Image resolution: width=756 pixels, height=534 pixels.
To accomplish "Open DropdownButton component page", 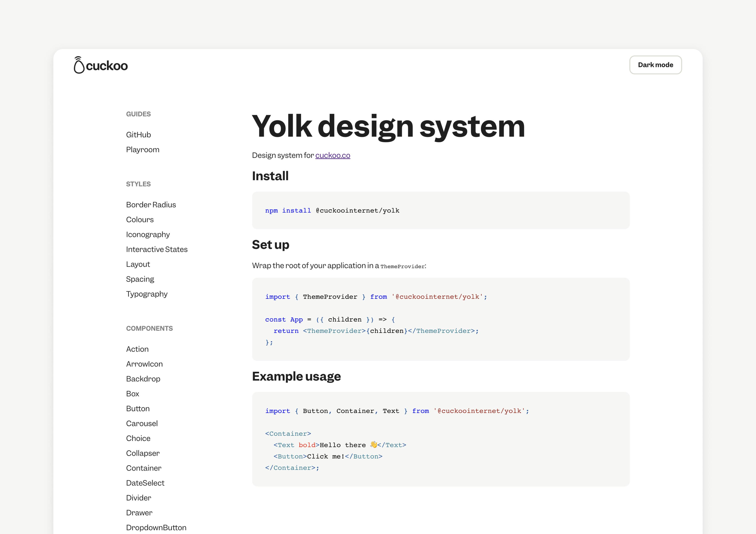I will [156, 527].
